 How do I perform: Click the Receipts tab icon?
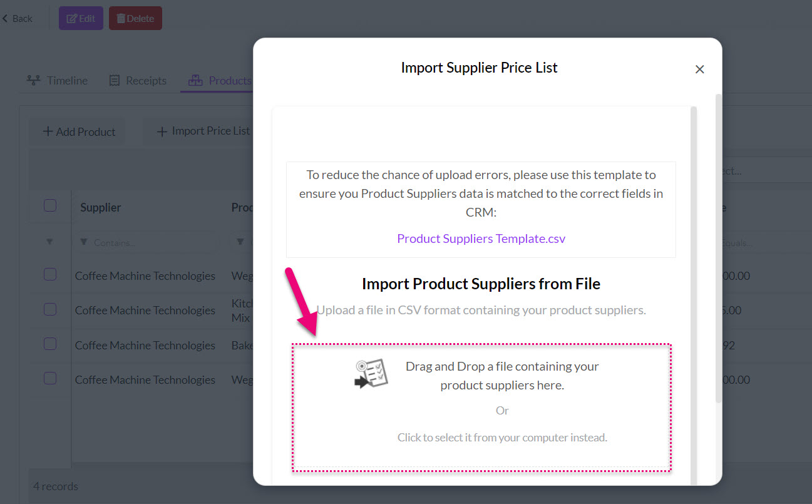pyautogui.click(x=115, y=81)
